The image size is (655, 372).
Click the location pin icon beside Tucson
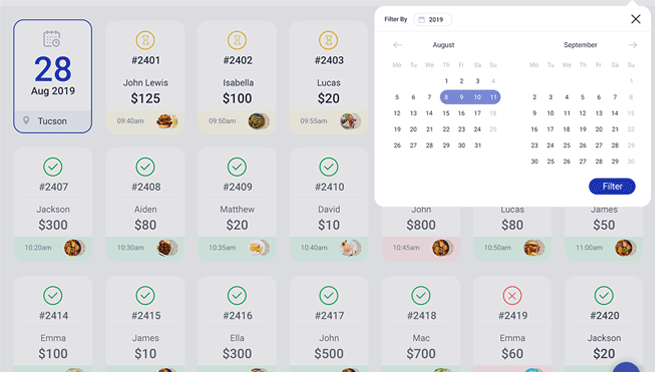tap(26, 121)
